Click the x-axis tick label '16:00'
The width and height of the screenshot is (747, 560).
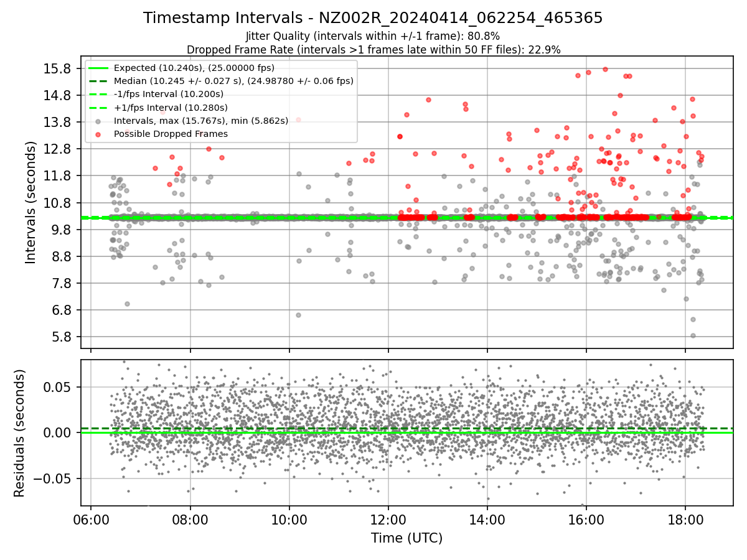pyautogui.click(x=586, y=519)
